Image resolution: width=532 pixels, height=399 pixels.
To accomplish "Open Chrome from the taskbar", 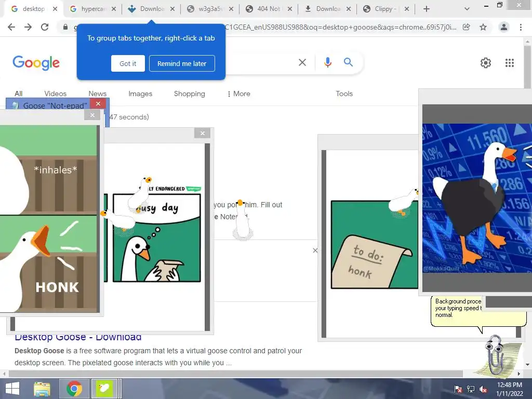I will [x=74, y=389].
